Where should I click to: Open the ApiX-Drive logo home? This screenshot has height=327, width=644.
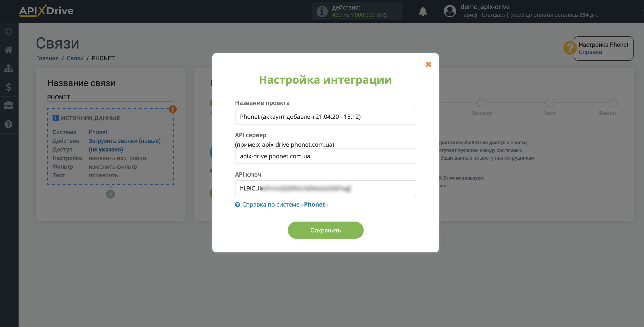(46, 11)
